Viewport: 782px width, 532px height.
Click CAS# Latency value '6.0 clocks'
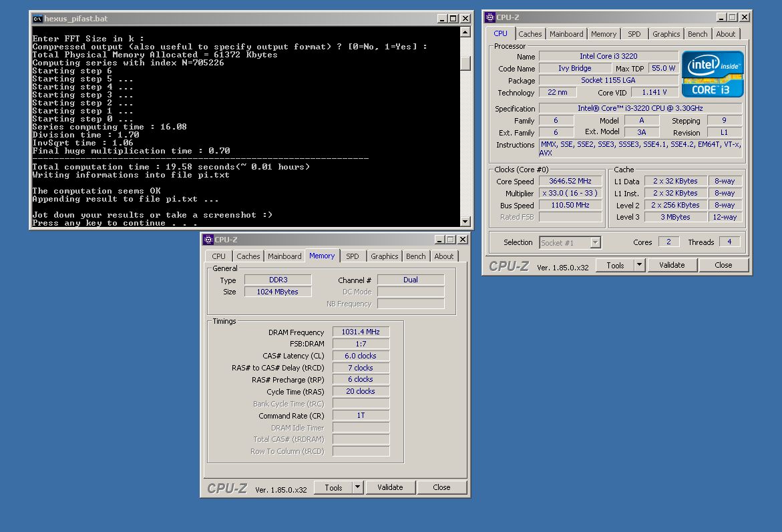[361, 356]
